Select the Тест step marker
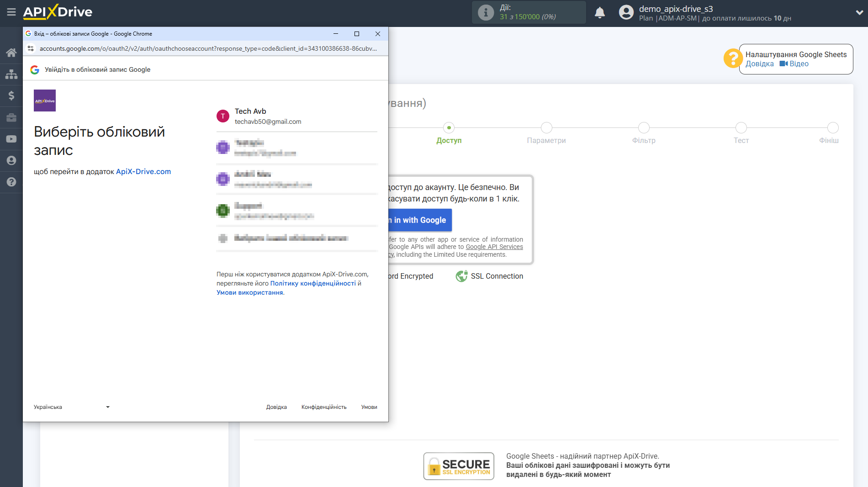 pyautogui.click(x=741, y=128)
